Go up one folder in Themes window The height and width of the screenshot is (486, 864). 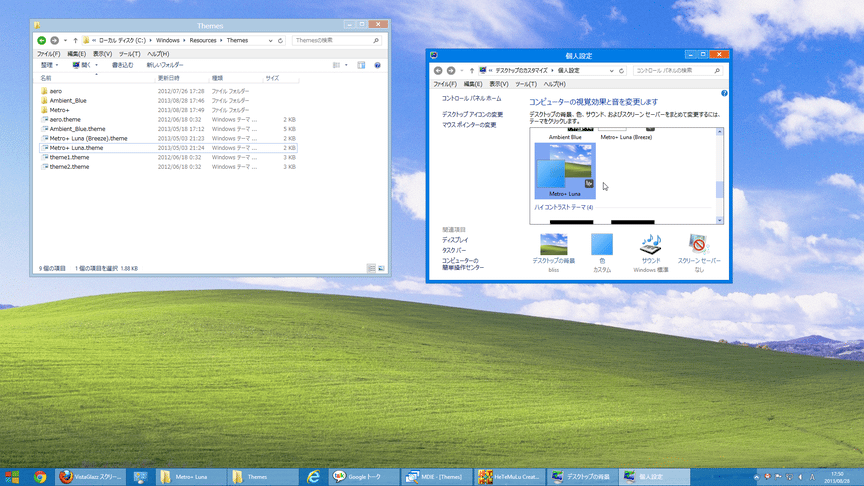click(75, 41)
